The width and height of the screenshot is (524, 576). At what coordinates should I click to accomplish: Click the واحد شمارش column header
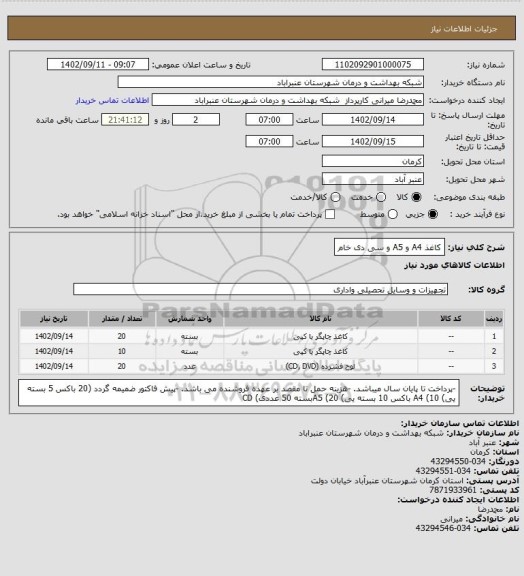[x=190, y=318]
